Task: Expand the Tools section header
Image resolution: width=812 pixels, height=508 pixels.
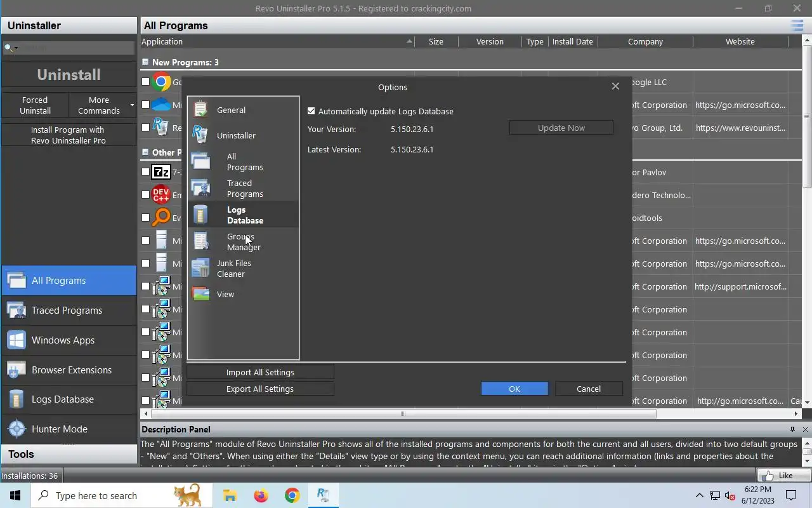Action: pos(69,454)
